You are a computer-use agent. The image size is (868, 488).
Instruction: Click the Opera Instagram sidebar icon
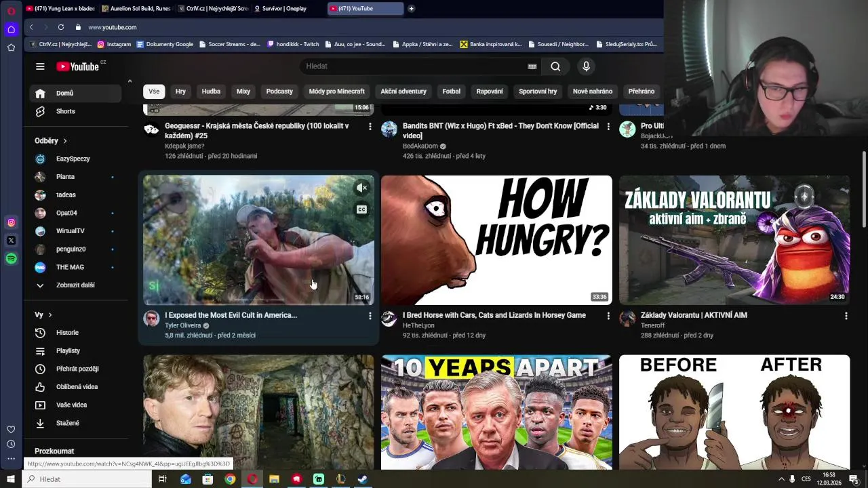pos(11,222)
